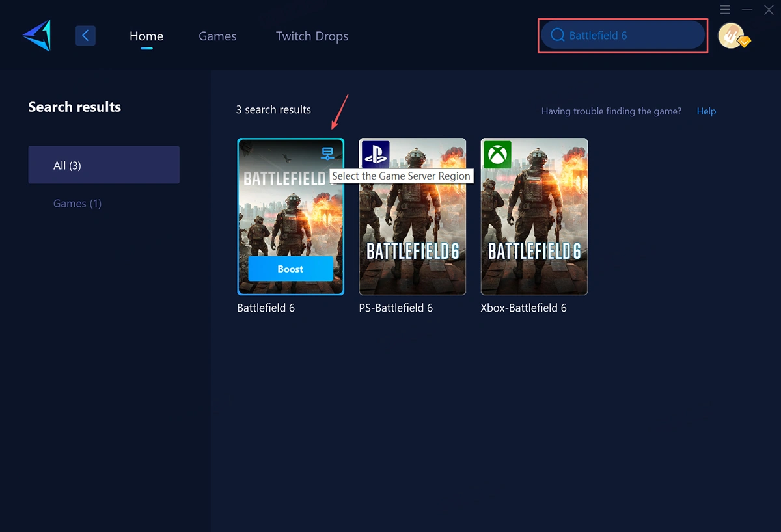Click the search magnifier icon
Viewport: 781px width, 532px height.
(557, 35)
